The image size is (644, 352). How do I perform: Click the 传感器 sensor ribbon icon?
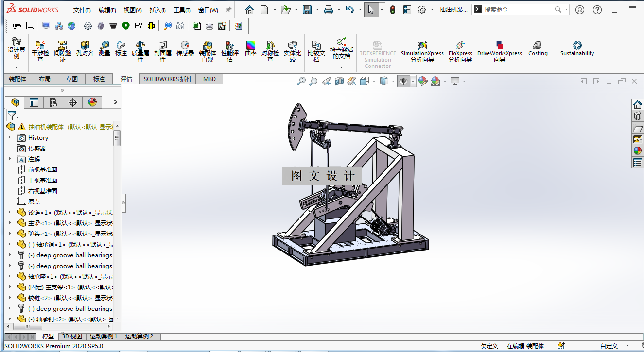(x=185, y=49)
